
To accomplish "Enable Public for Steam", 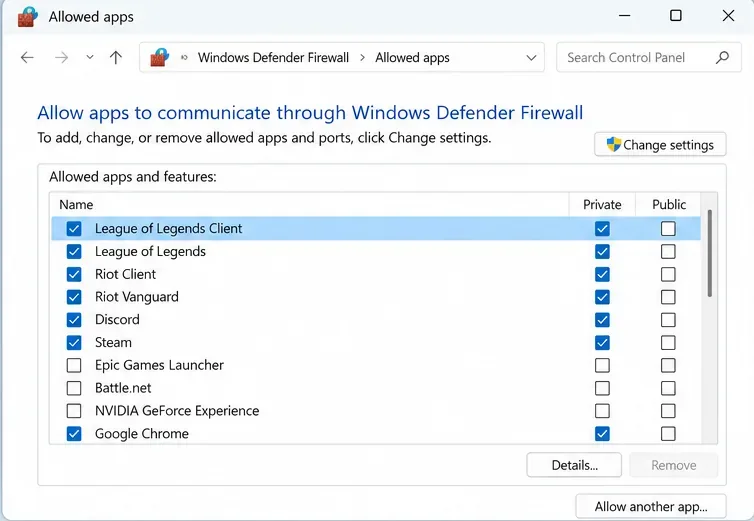I will point(668,343).
